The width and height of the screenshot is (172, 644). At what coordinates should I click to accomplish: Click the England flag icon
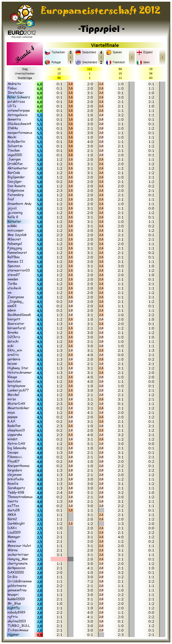139,52
